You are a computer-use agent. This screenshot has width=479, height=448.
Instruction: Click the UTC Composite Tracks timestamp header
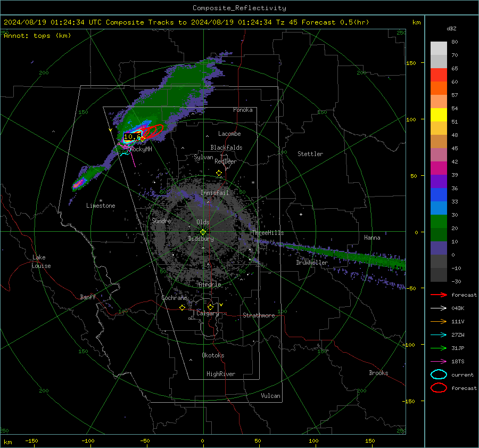pyautogui.click(x=186, y=22)
